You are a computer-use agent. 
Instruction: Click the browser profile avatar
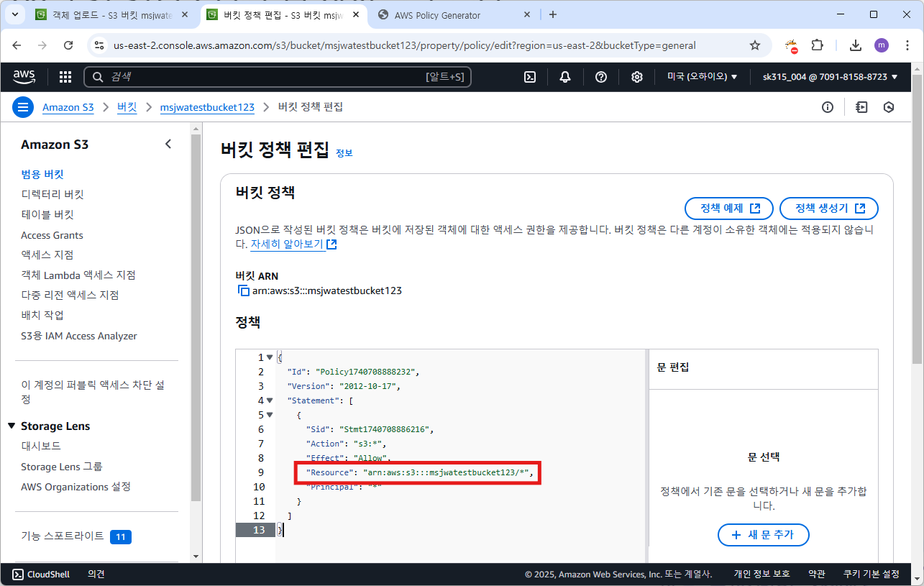882,45
